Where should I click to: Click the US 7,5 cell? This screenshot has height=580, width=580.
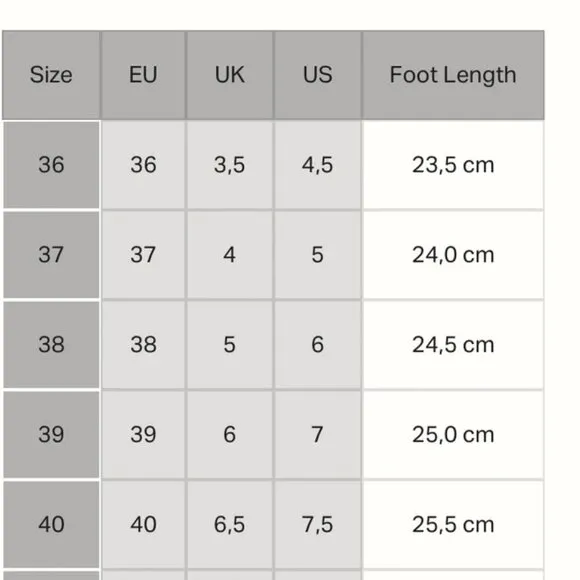pos(318,525)
